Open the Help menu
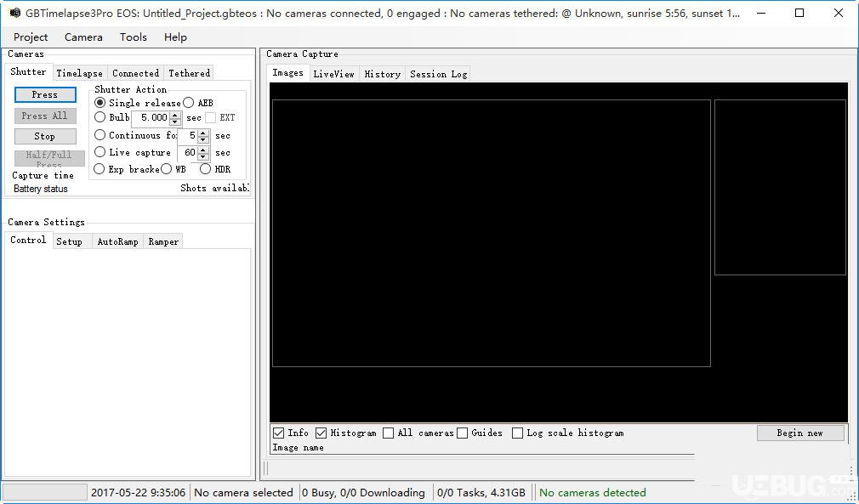The height and width of the screenshot is (504, 859). (x=175, y=37)
